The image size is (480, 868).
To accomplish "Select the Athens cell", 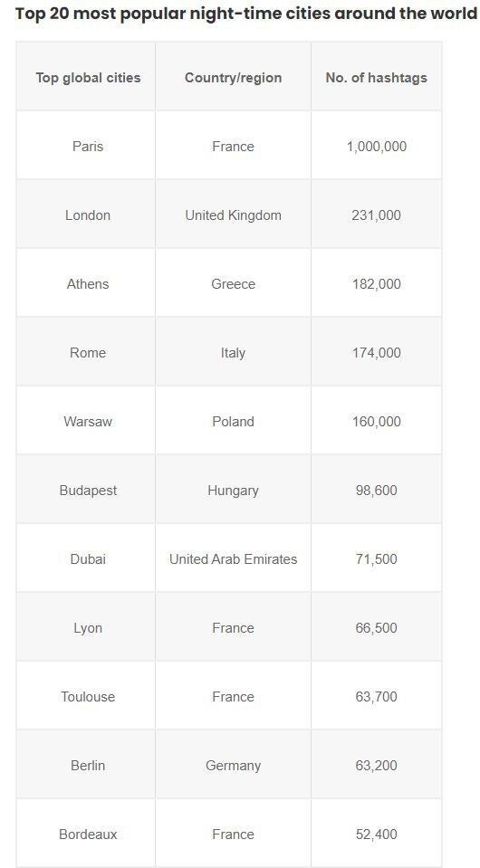I will [x=88, y=284].
